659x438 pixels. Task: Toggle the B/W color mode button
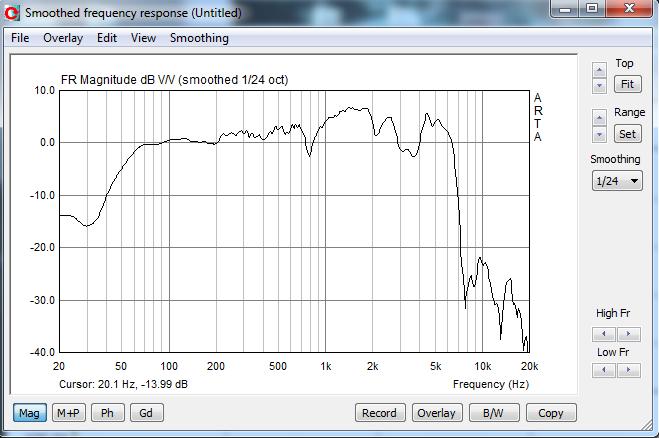pyautogui.click(x=494, y=413)
